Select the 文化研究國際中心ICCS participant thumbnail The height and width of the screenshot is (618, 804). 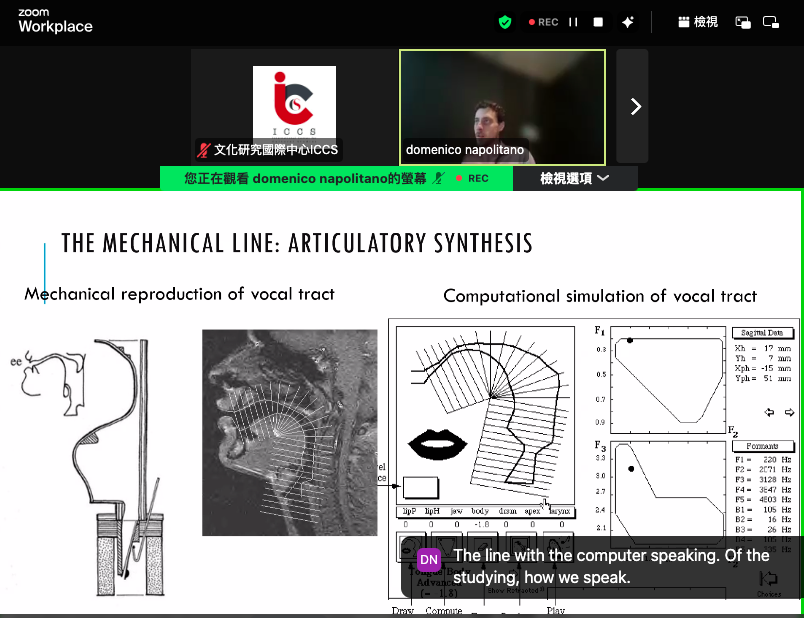(294, 107)
